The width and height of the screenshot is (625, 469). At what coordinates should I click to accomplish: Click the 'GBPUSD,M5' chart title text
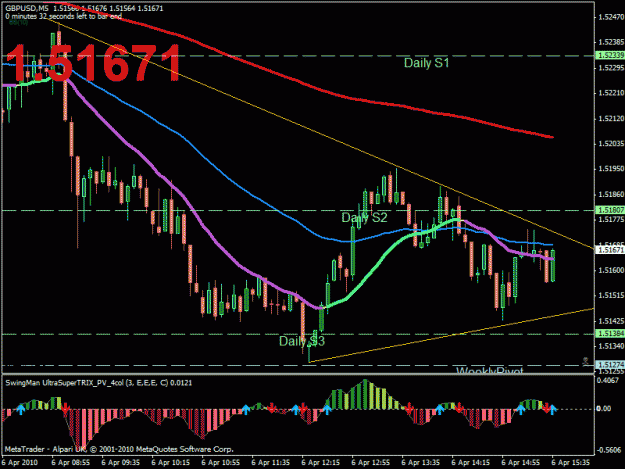point(27,8)
